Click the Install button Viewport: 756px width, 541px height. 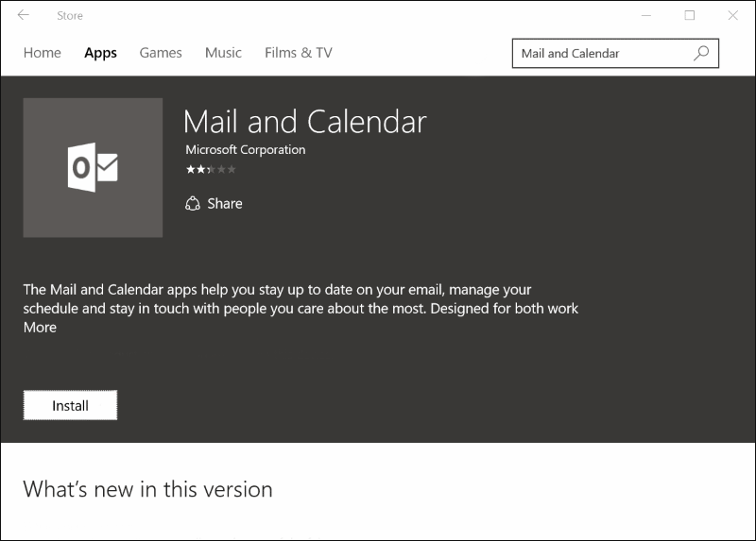[x=70, y=405]
